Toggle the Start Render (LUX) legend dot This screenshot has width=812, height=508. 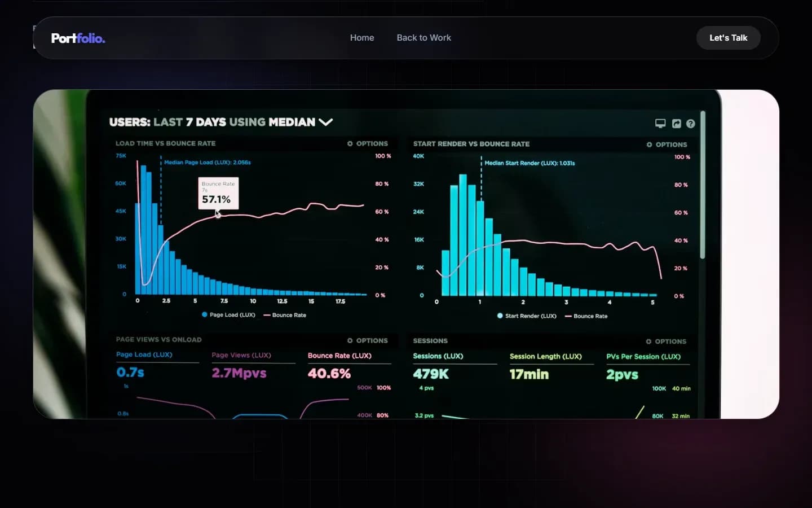500,316
